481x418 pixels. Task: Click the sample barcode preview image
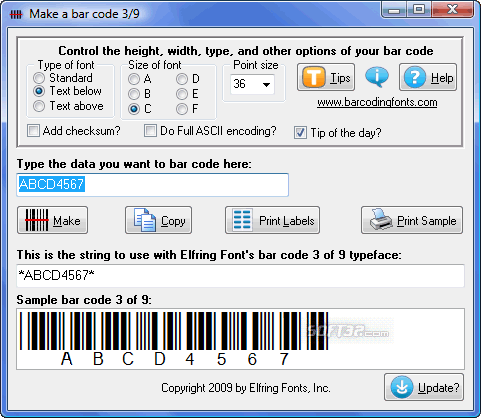point(240,339)
